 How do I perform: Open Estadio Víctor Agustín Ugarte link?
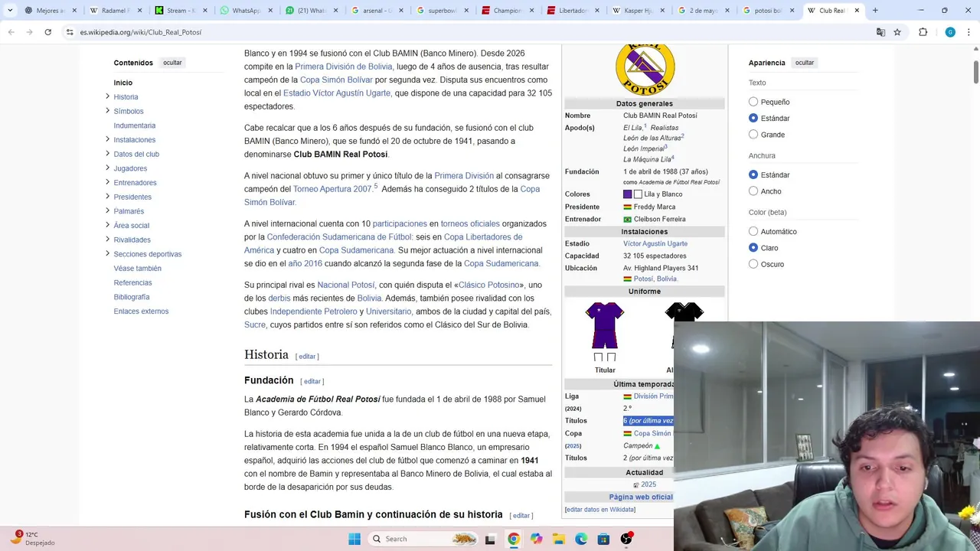point(337,93)
